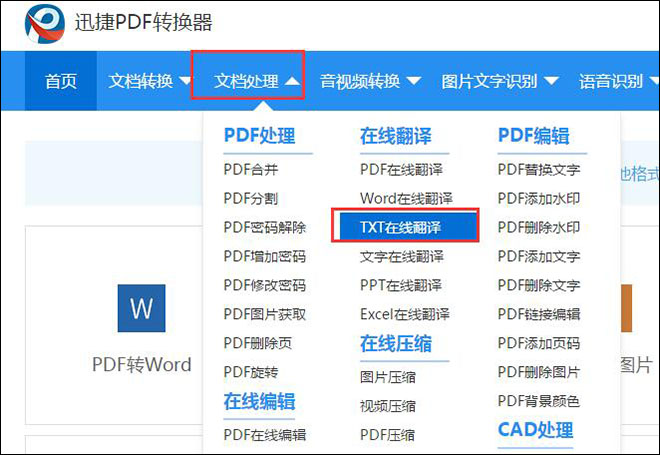Select PDF分割 option
The width and height of the screenshot is (660, 455).
tap(251, 198)
